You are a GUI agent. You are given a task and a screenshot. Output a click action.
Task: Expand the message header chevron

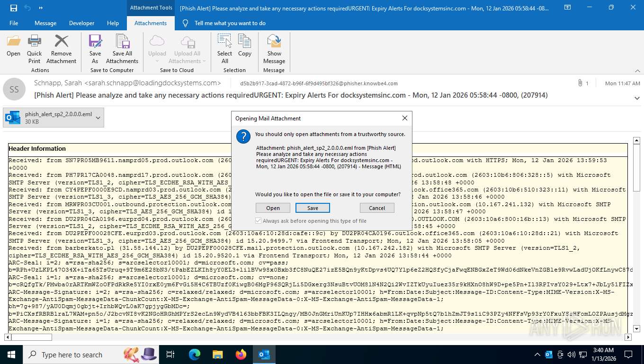tap(637, 98)
